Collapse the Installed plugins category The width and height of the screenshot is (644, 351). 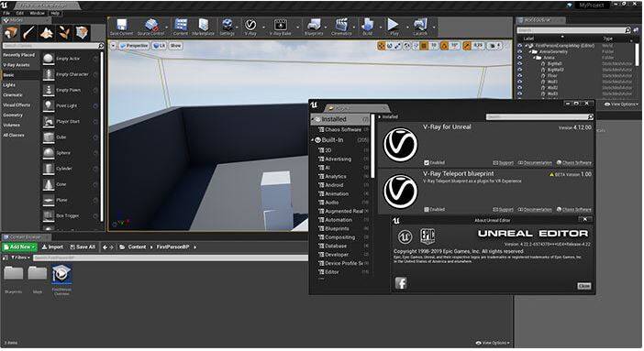(x=313, y=119)
